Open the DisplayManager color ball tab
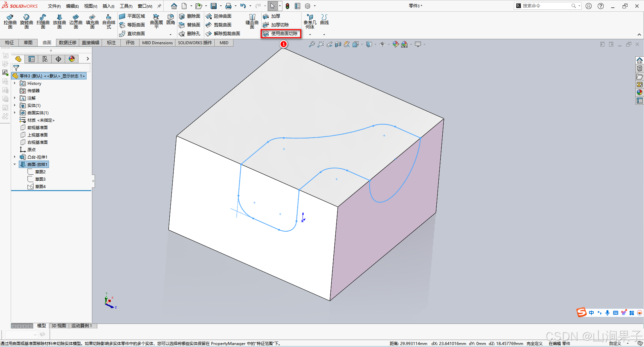This screenshot has width=644, height=347. coord(72,59)
